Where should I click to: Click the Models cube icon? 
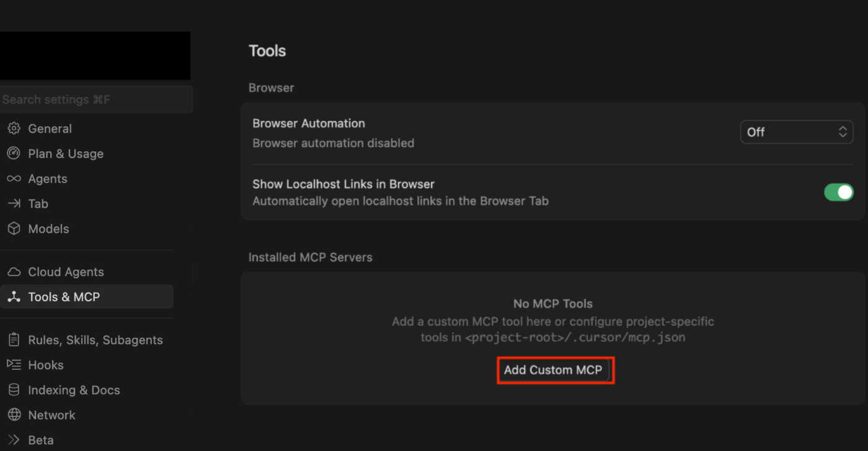(14, 229)
